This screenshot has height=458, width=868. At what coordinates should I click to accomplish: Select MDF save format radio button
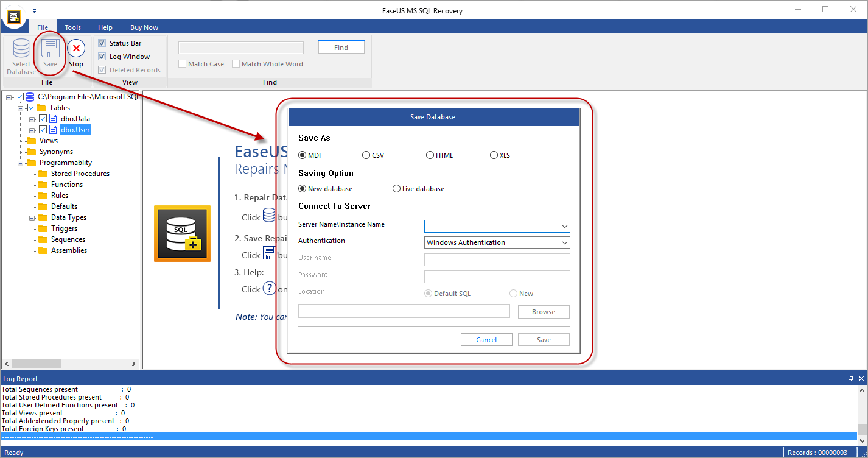tap(302, 155)
